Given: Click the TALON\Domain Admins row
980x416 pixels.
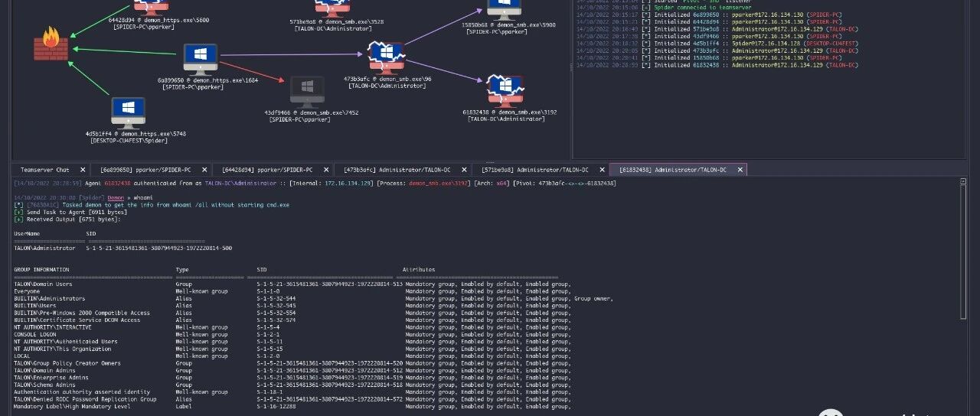Looking at the screenshot, I should pos(292,370).
